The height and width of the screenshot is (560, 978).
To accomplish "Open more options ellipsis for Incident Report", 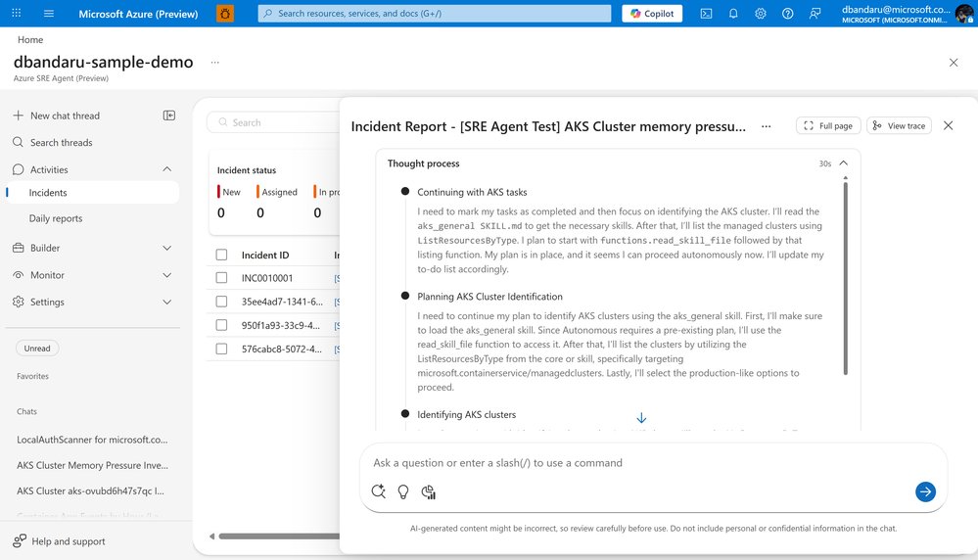I will click(x=766, y=126).
